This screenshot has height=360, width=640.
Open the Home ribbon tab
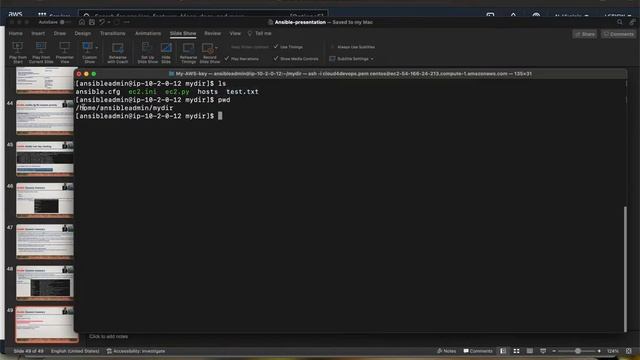pos(16,33)
